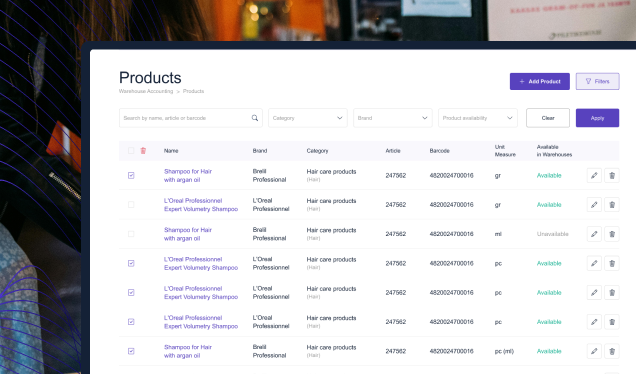Click the Available in Warehouses column header
This screenshot has width=636, height=374.
[554, 150]
